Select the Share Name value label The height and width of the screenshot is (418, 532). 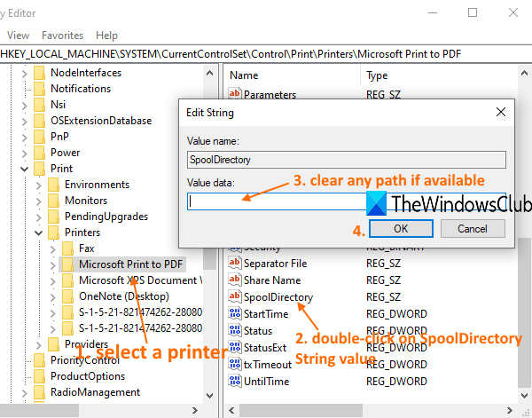(x=272, y=280)
